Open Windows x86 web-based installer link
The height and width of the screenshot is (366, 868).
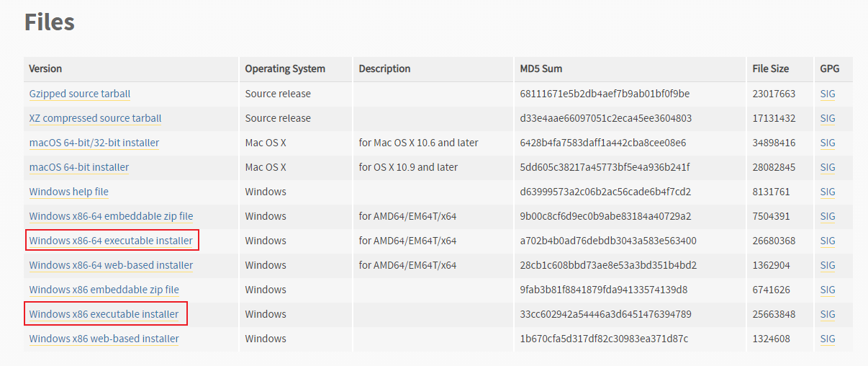pos(104,339)
